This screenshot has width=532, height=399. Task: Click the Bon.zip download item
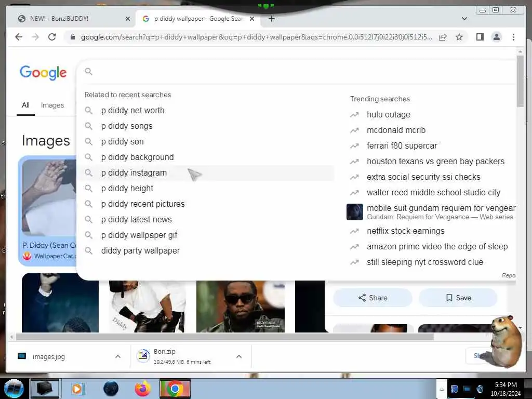(181, 356)
